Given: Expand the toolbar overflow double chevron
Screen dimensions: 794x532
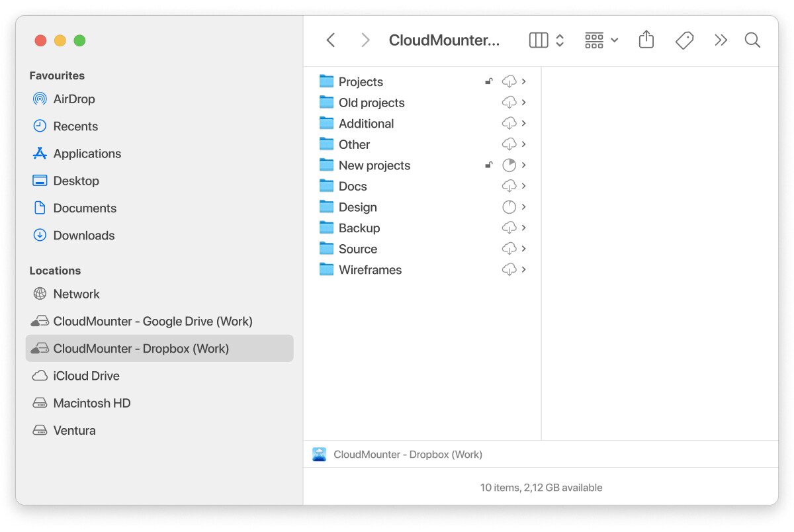Looking at the screenshot, I should 721,40.
